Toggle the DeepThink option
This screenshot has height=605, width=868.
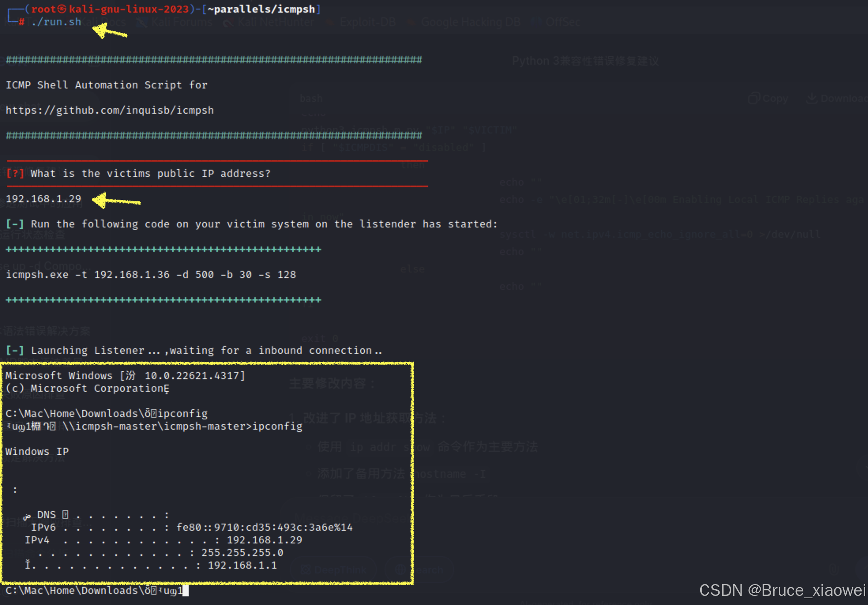pyautogui.click(x=334, y=569)
